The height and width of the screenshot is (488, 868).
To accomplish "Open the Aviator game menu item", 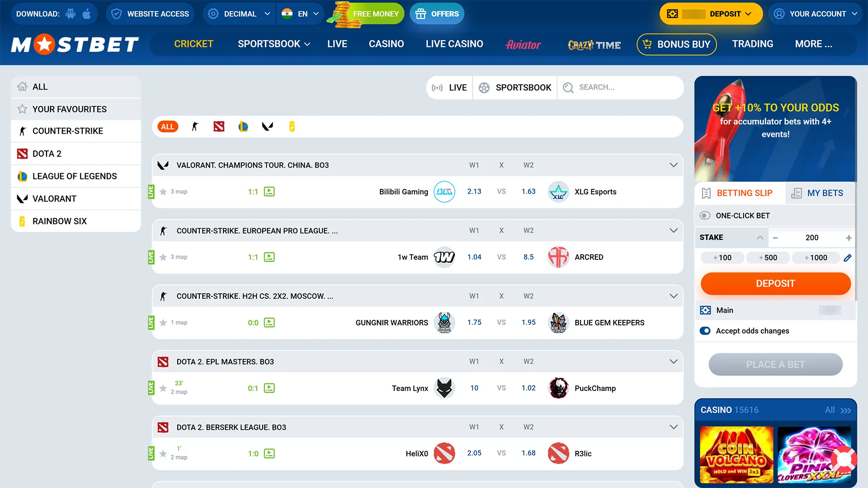I will [x=523, y=44].
